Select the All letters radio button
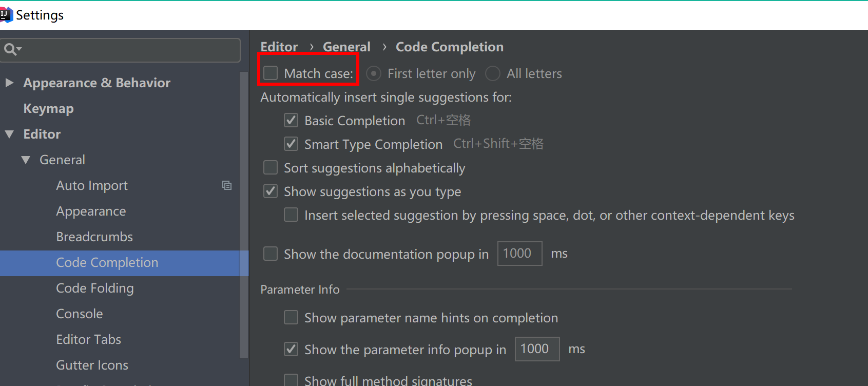 pyautogui.click(x=492, y=73)
